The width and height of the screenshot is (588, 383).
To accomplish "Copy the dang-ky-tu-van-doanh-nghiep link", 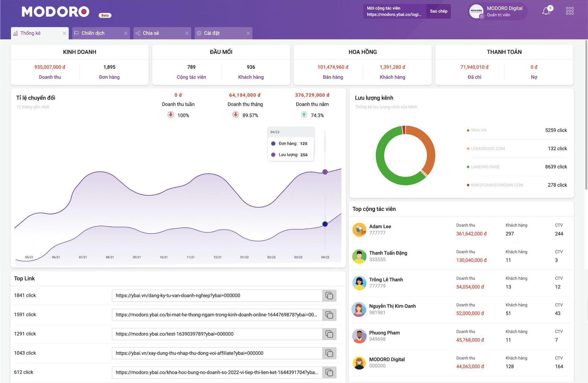I will coord(329,296).
